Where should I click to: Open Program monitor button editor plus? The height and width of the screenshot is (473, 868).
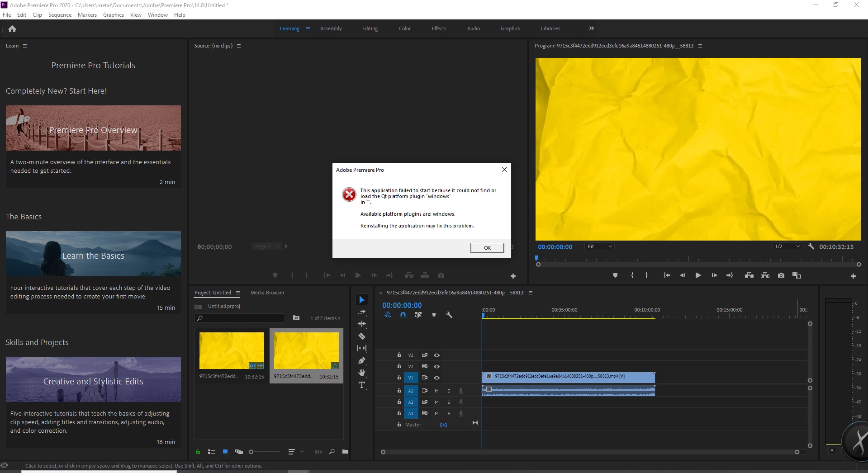(x=853, y=276)
